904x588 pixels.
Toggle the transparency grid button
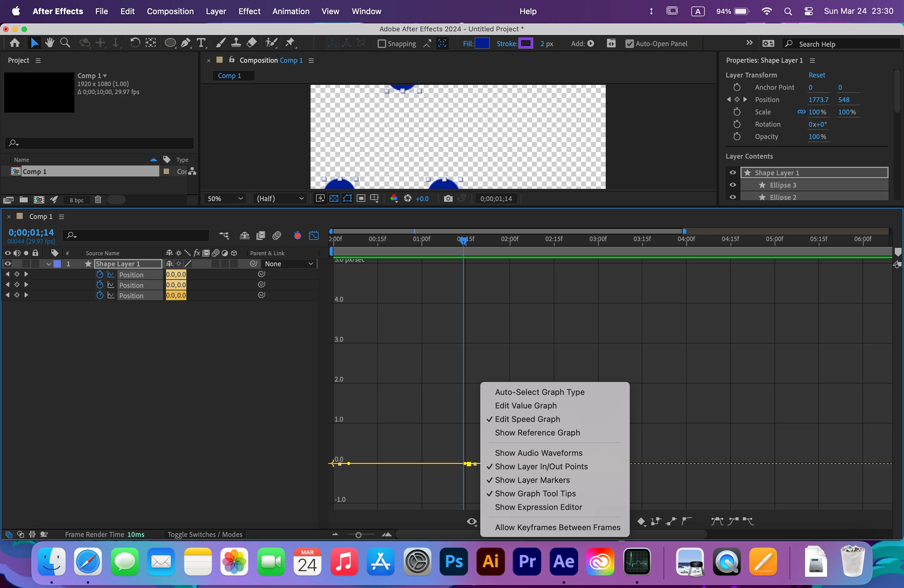(x=334, y=199)
